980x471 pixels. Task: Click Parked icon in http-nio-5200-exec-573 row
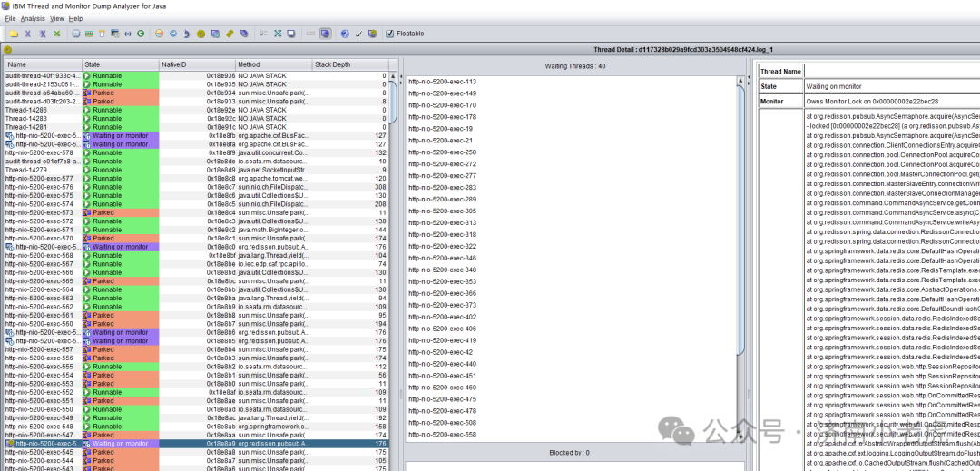[x=87, y=213]
